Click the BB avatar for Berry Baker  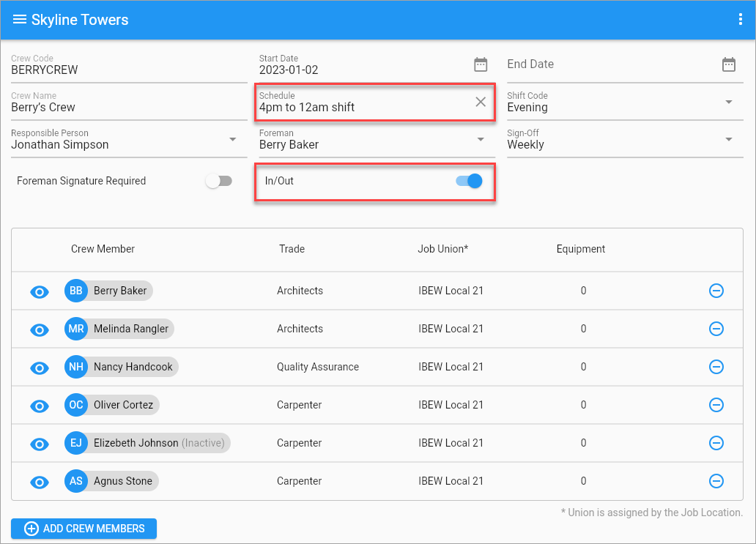[75, 291]
